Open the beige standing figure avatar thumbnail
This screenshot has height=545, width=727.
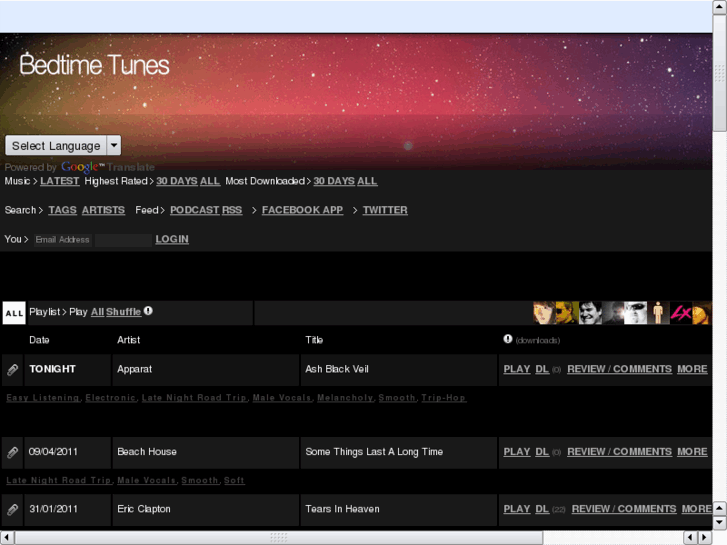click(658, 313)
